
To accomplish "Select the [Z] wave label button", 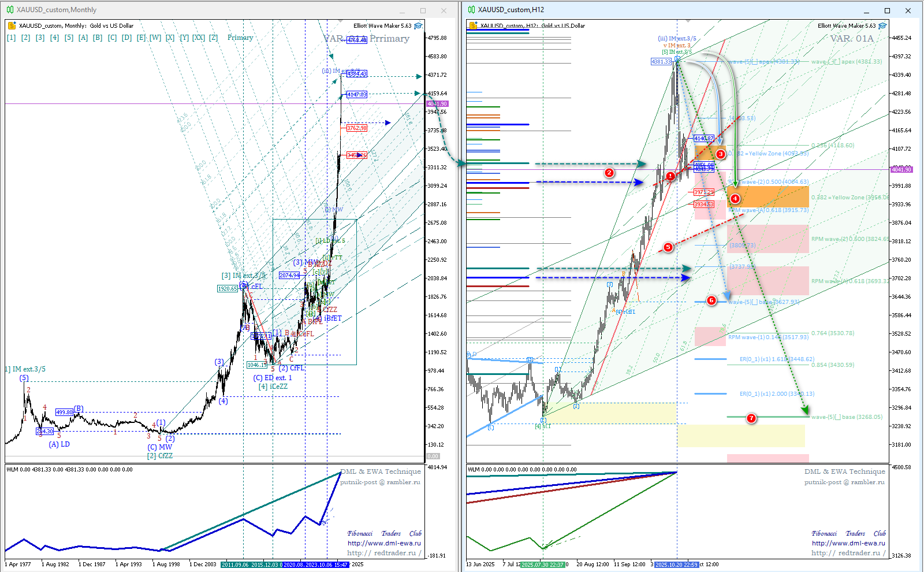I will [x=213, y=38].
